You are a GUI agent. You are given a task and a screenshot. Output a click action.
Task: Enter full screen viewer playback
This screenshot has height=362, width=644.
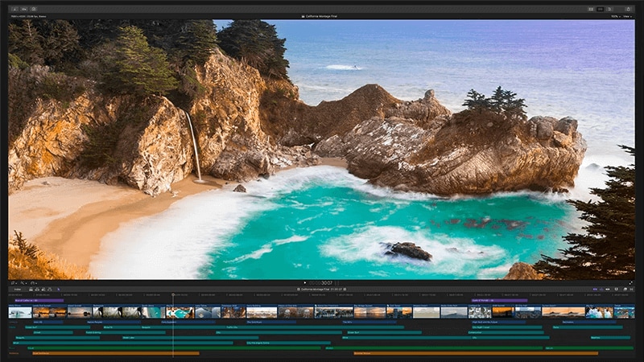(x=631, y=283)
